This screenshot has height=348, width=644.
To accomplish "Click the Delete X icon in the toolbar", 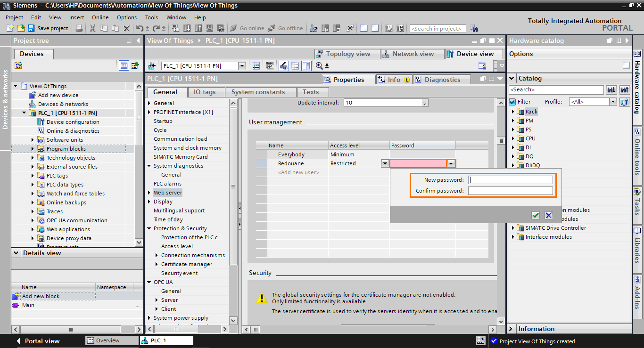I will pyautogui.click(x=126, y=28).
